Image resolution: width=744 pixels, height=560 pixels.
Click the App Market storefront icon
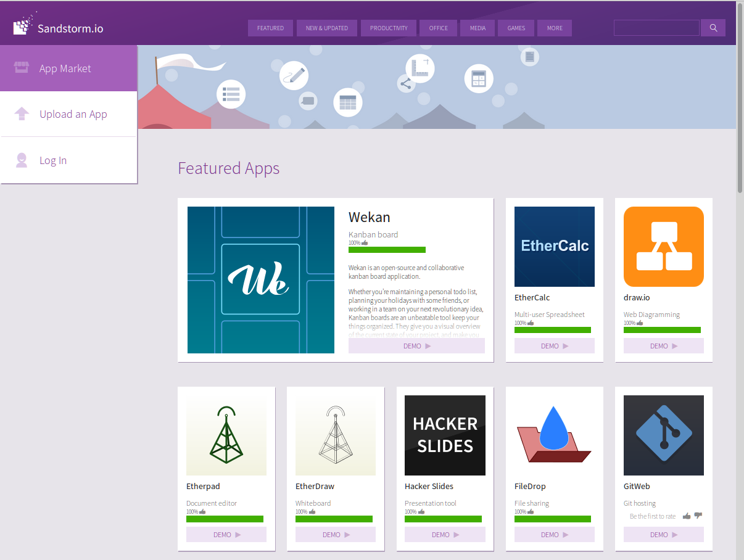(22, 68)
